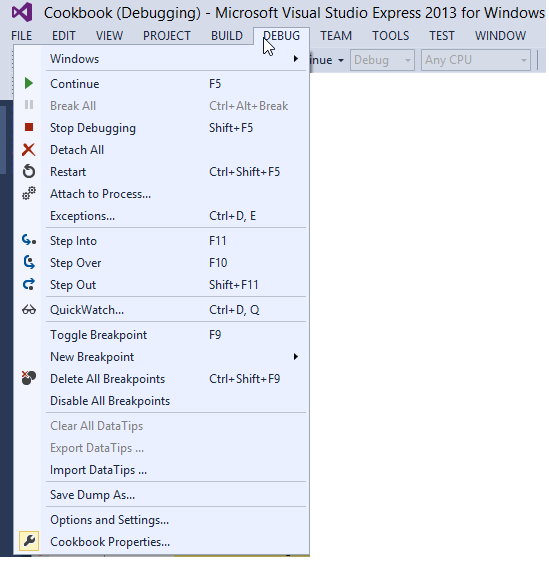The image size is (549, 567).
Task: Choose Step Into menu entry
Action: coord(161,241)
